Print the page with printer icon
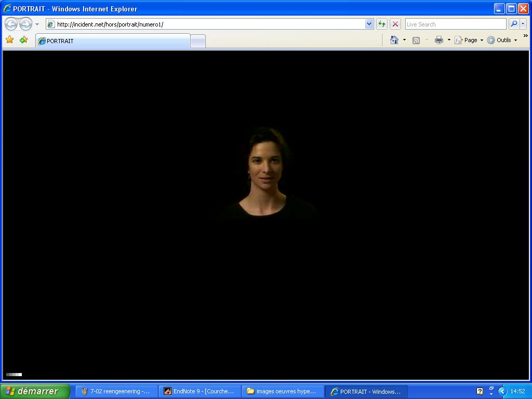The width and height of the screenshot is (532, 399). click(x=438, y=40)
